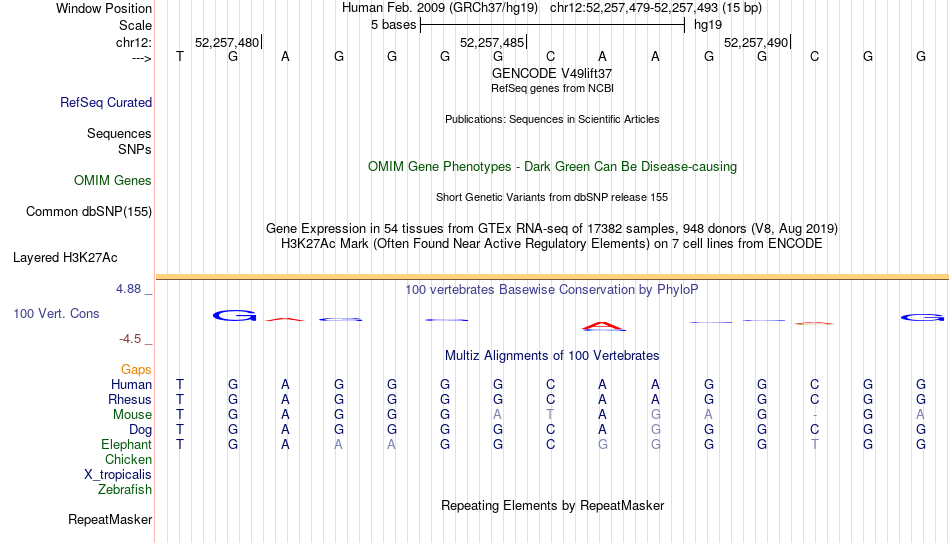
Task: Click the Layered H3K27Ac track label
Action: (x=65, y=258)
